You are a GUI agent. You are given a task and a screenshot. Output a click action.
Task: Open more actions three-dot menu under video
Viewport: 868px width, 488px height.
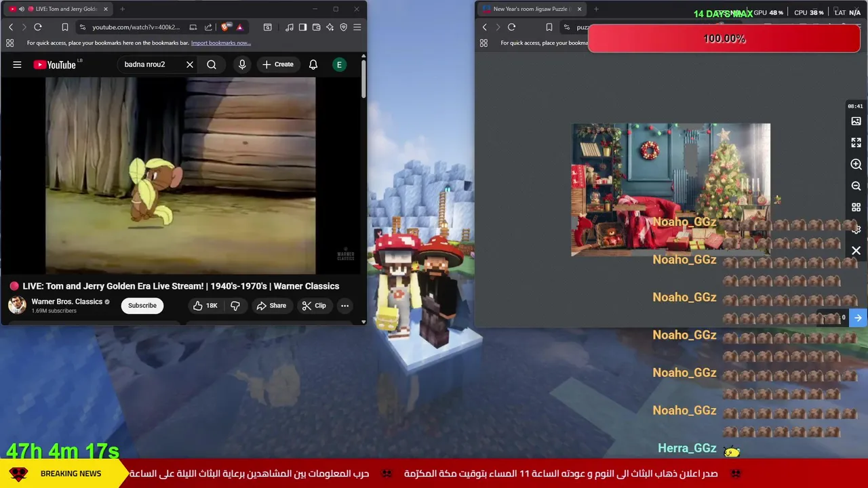[344, 306]
